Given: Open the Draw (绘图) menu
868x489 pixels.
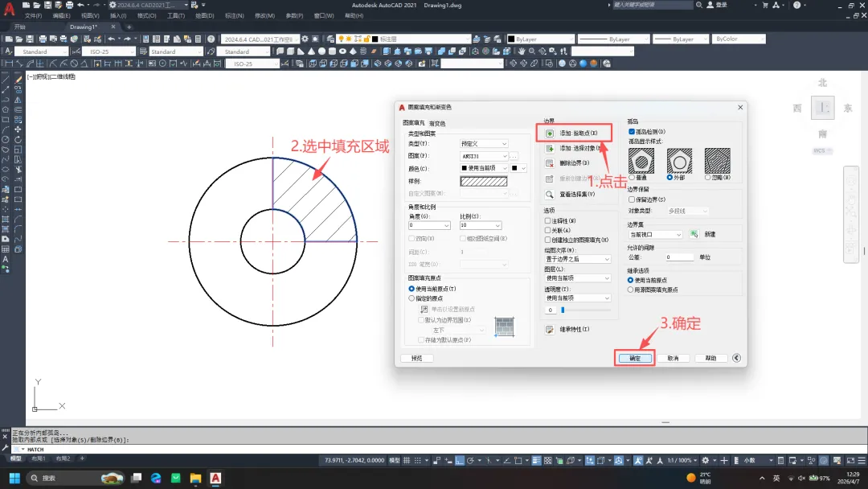Looking at the screenshot, I should point(205,16).
